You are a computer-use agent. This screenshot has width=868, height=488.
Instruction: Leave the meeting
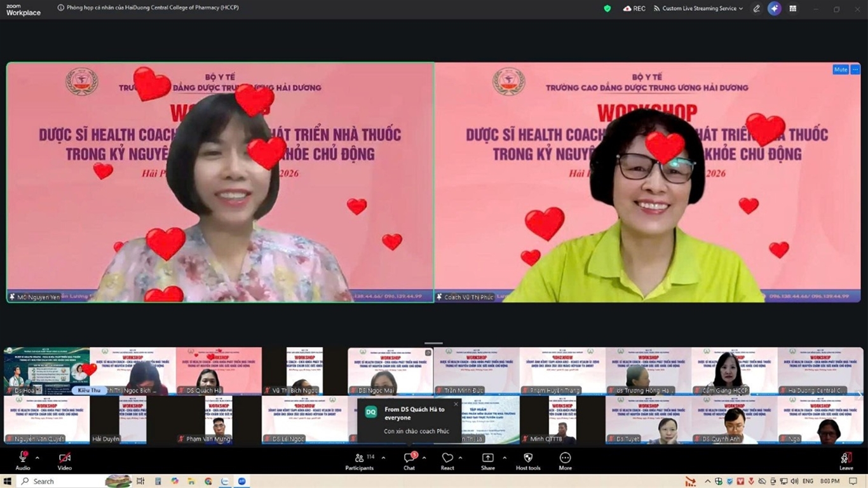[846, 461]
